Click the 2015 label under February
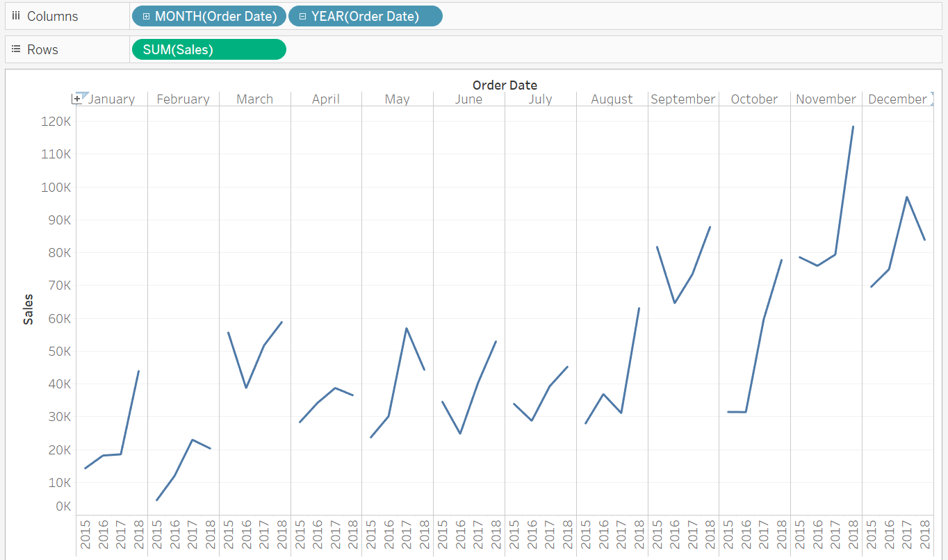This screenshot has height=560, width=948. click(156, 536)
